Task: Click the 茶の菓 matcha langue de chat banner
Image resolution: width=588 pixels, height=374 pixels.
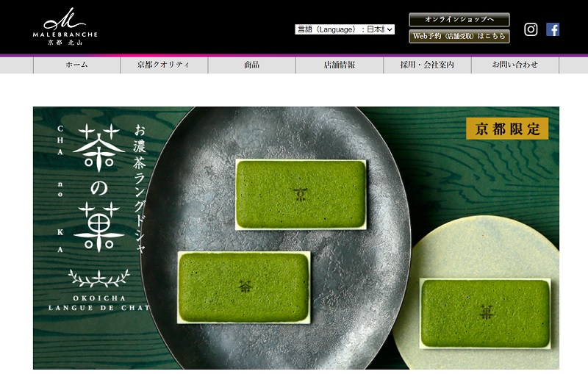Action: [x=296, y=238]
